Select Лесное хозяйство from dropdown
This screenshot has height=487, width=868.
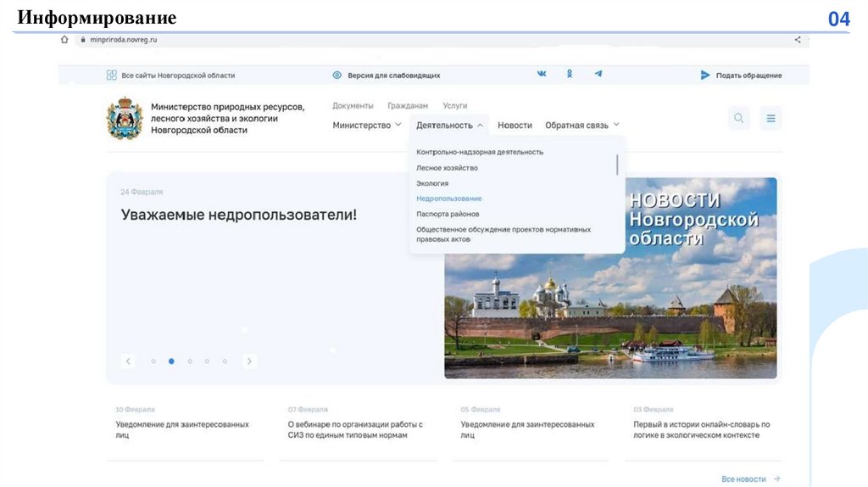tap(447, 168)
